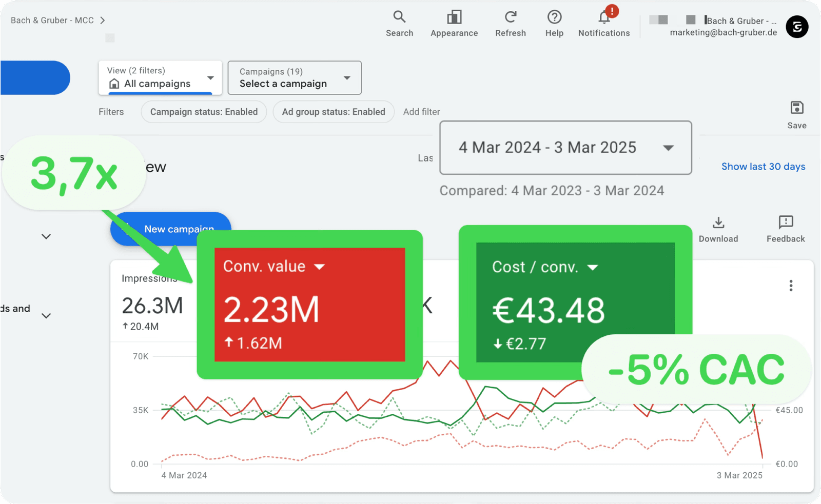
Task: Expand the sidebar section labeled 'ds and'
Action: 46,315
